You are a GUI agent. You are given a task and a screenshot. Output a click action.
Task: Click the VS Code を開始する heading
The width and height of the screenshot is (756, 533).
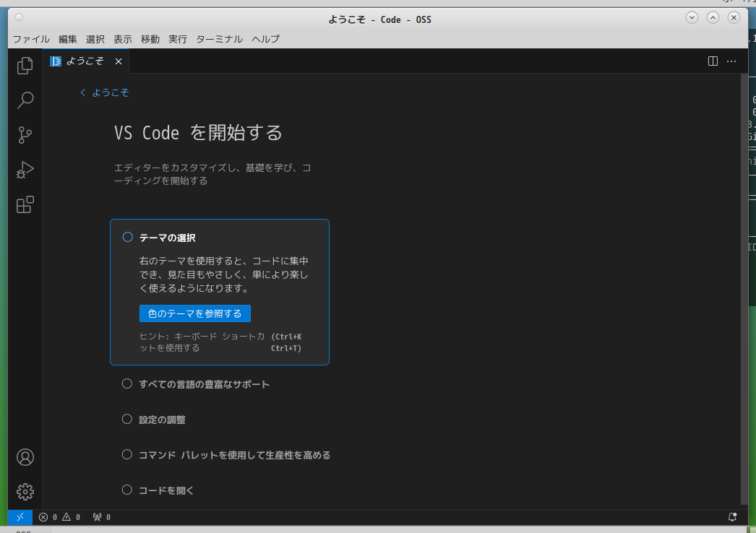point(198,132)
